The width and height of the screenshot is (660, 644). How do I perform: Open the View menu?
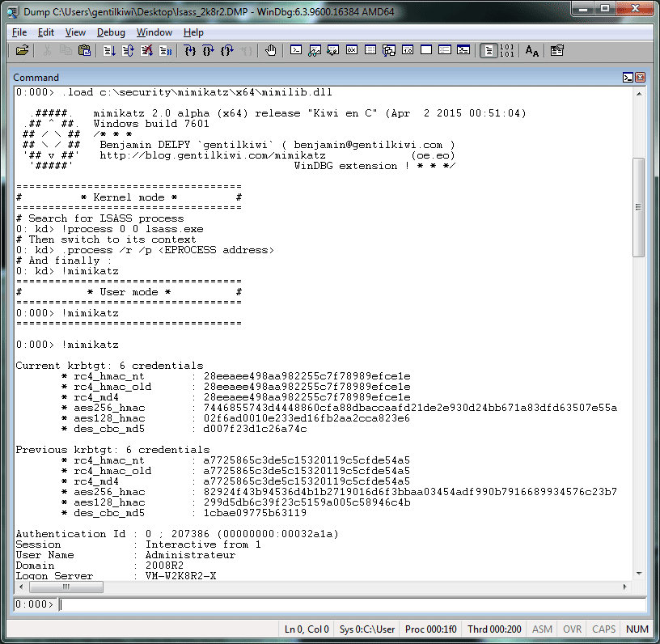tap(75, 32)
